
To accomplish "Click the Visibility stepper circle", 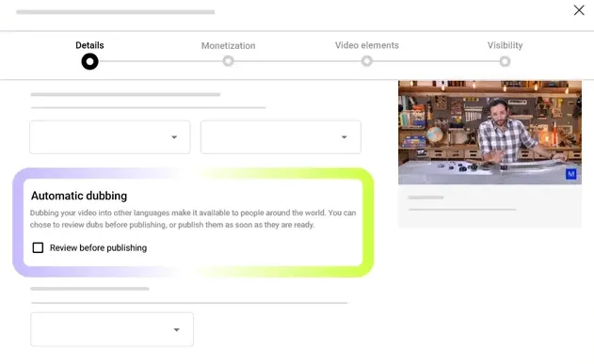I will [505, 61].
